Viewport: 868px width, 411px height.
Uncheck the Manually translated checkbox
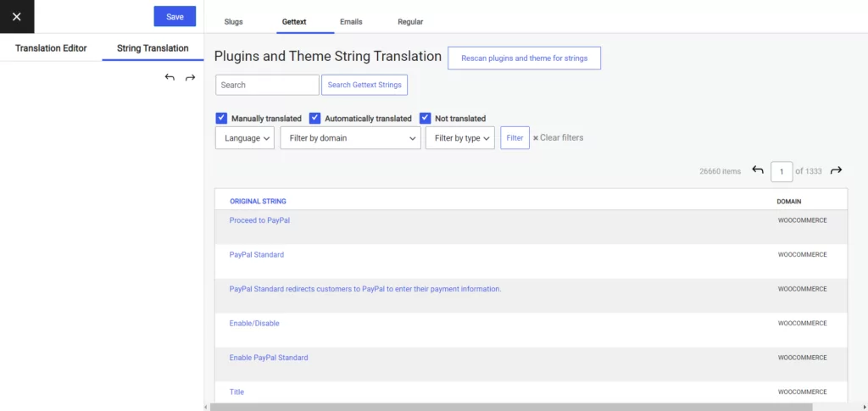[x=221, y=118]
